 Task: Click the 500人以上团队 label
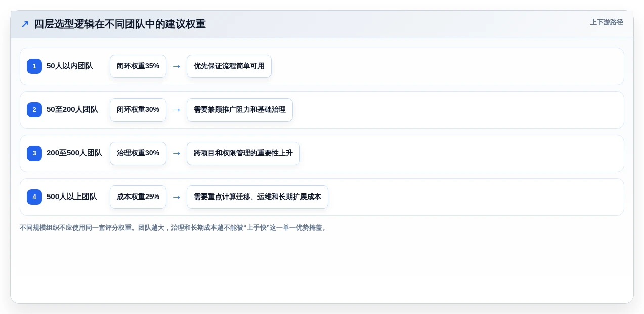click(72, 197)
